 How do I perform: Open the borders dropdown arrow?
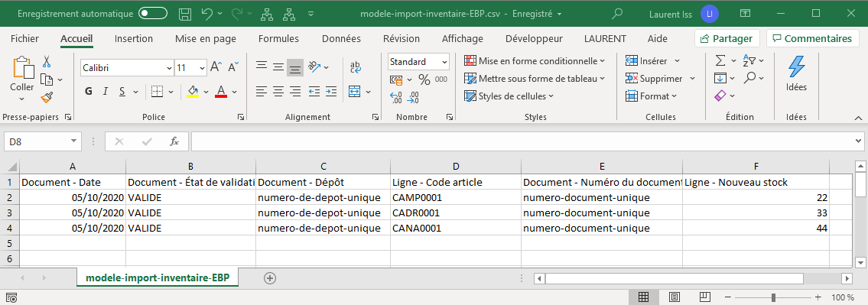click(x=171, y=92)
